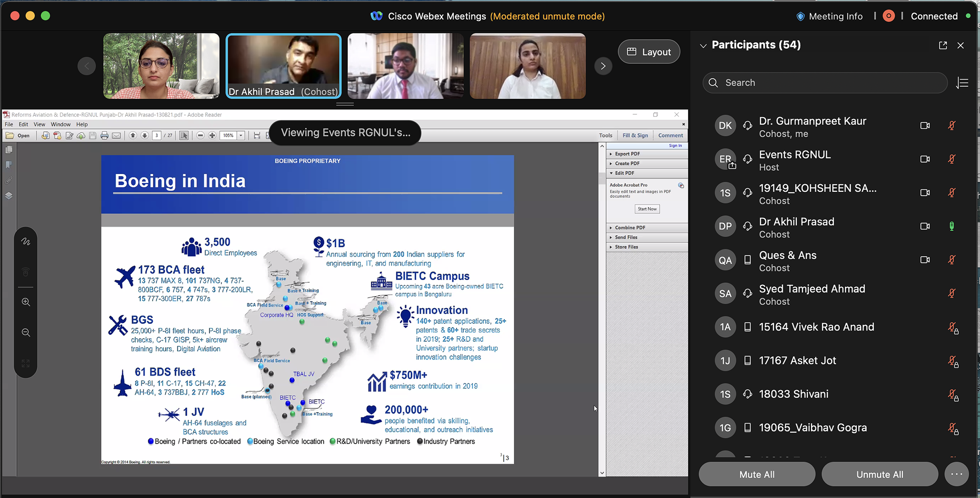Screen dimensions: 980x498
Task: Show previous video thumbnails with left arrow
Action: click(x=86, y=66)
